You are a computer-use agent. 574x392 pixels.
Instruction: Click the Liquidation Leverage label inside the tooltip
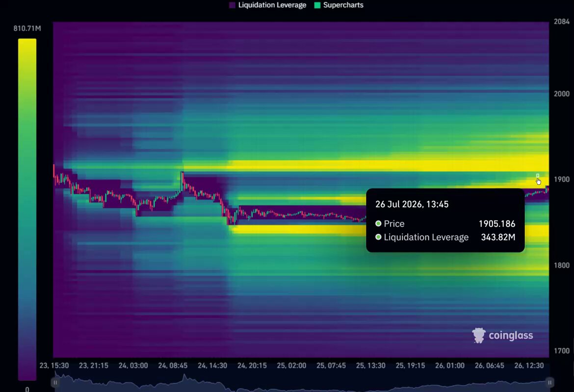pos(426,237)
